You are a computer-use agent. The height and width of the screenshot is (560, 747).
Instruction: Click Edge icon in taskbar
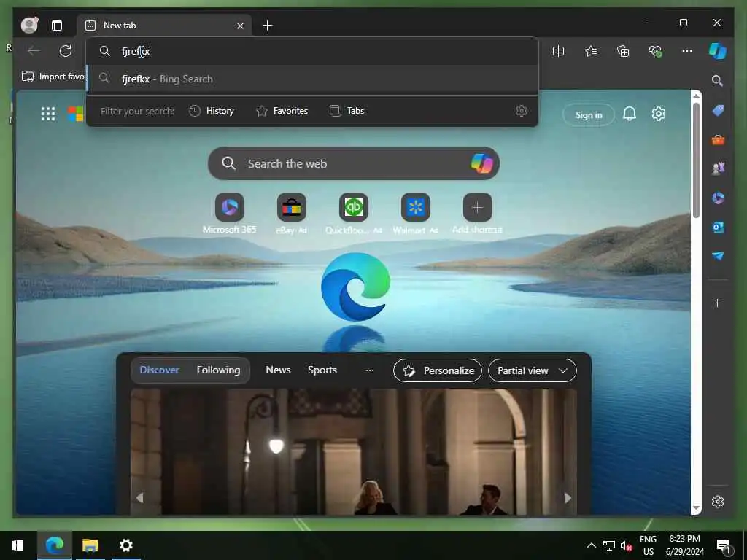55,545
